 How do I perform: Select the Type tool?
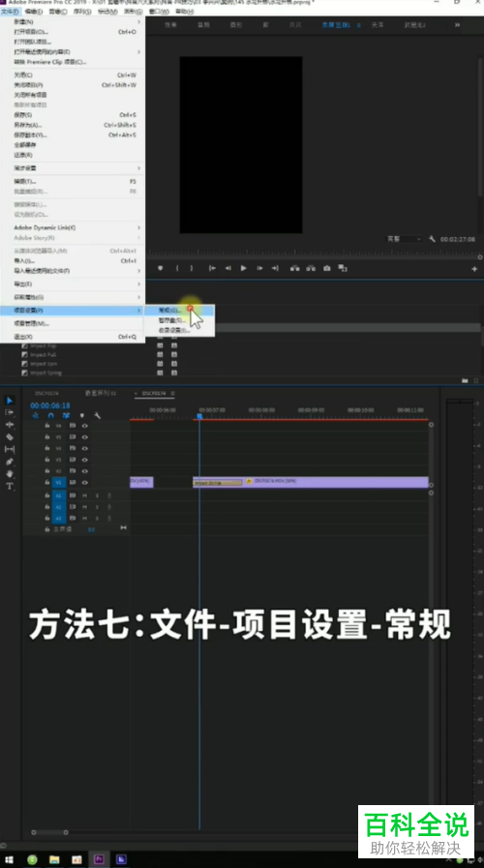[10, 486]
